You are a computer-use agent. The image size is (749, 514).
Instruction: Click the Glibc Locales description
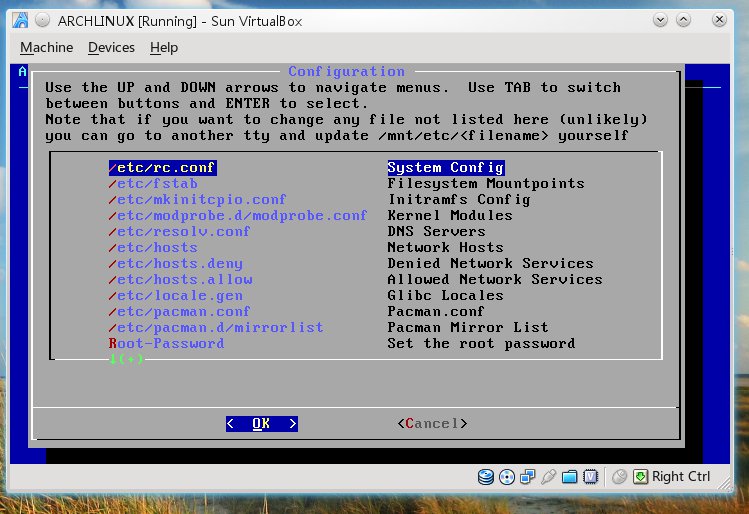point(445,296)
